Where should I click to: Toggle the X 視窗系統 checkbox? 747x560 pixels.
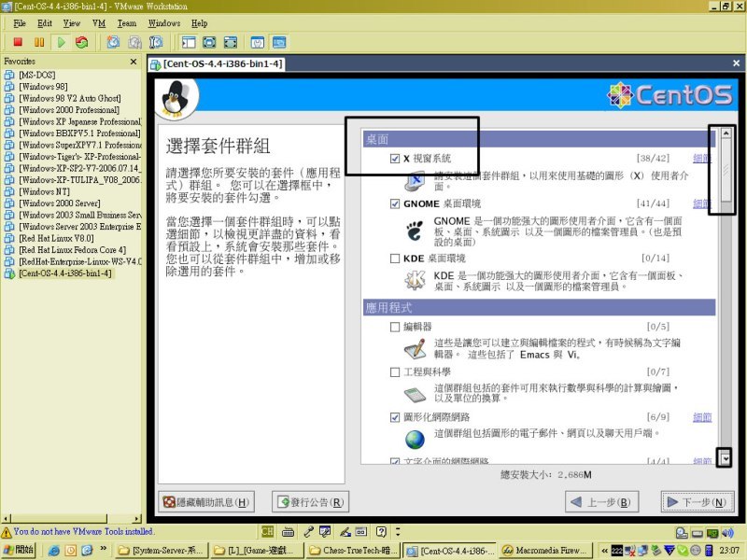(x=394, y=159)
